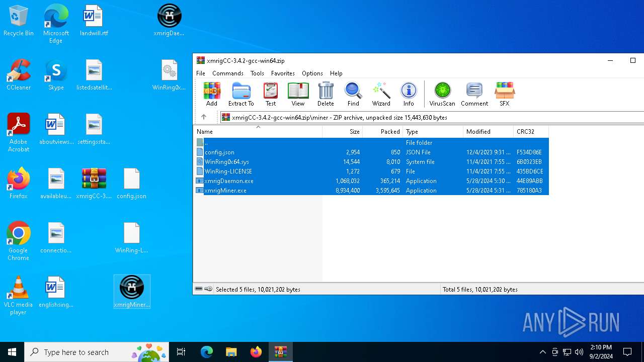The image size is (644, 362).
Task: Select xmrigDaemon.exe in archive list
Action: pos(371,181)
